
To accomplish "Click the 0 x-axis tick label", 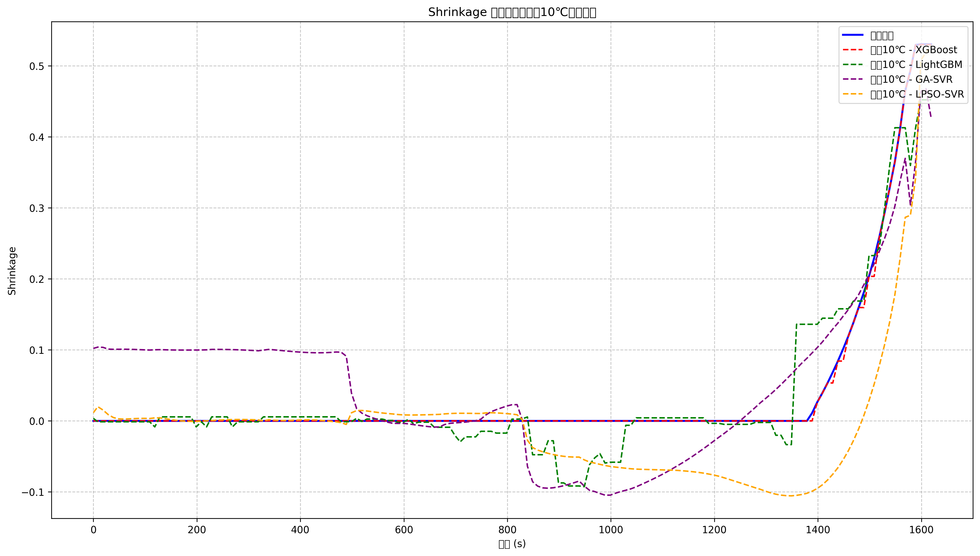I will (x=93, y=530).
